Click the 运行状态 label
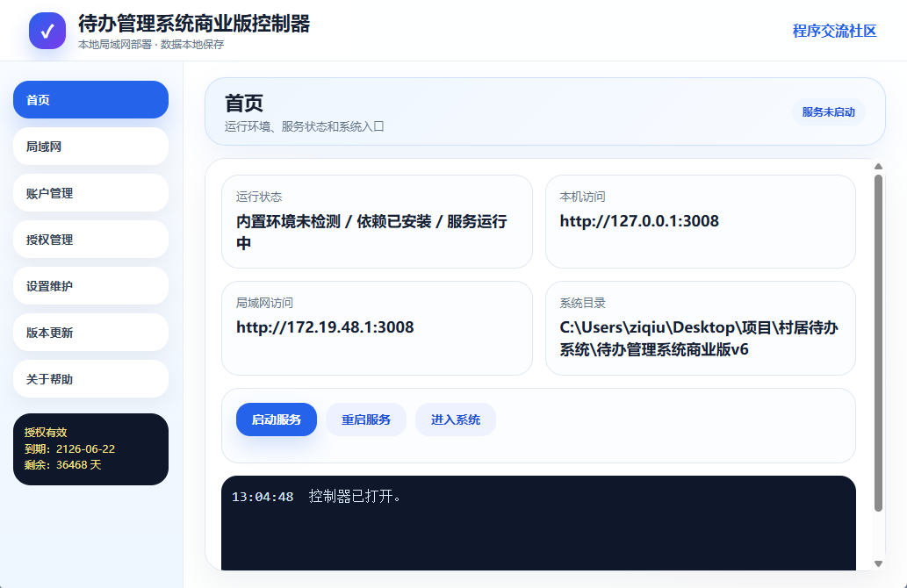 pos(258,197)
